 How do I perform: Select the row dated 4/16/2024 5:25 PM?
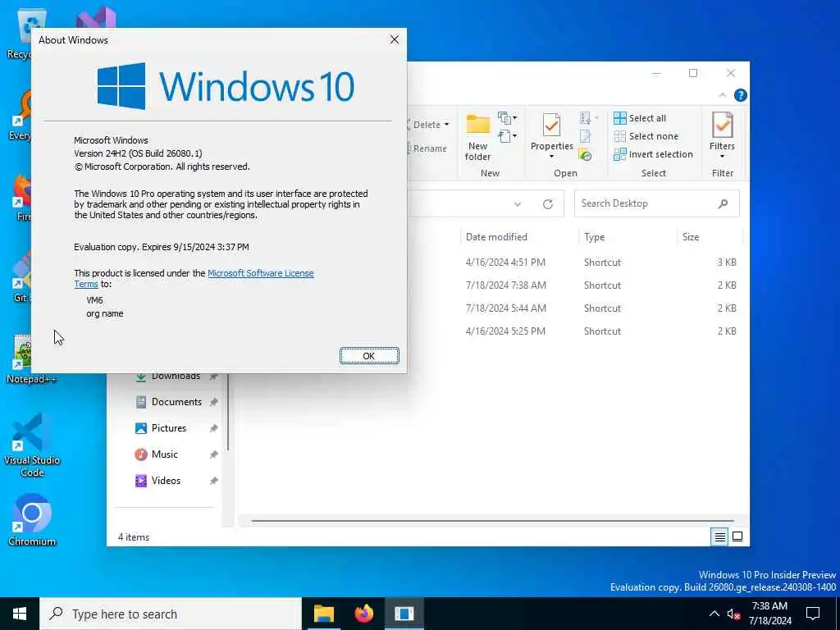574,331
